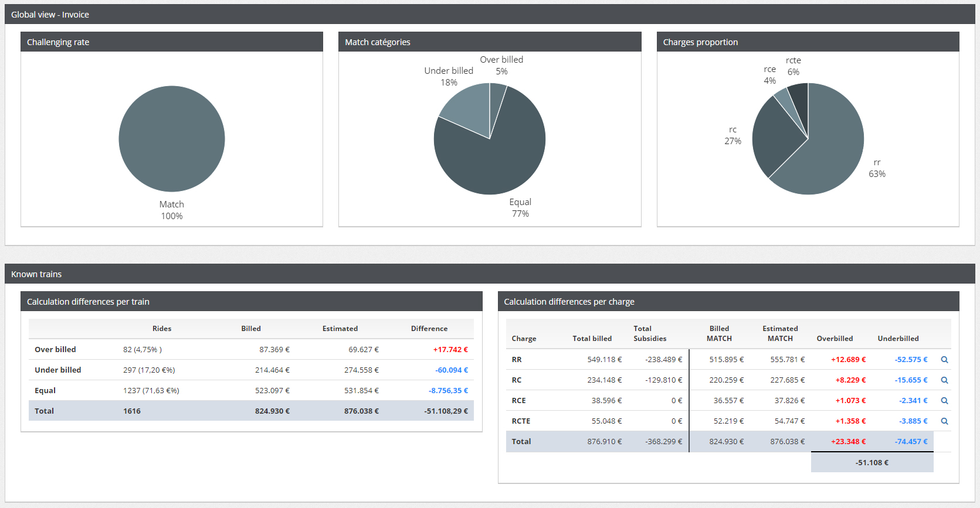Click the -51.108 € summary cell
The image size is (980, 508).
click(x=872, y=463)
